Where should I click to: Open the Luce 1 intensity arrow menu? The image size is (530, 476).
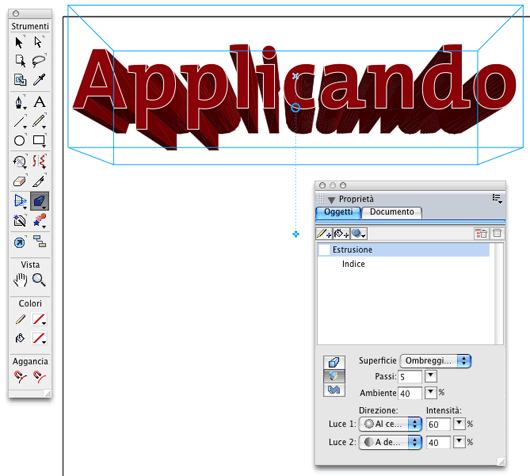[459, 423]
